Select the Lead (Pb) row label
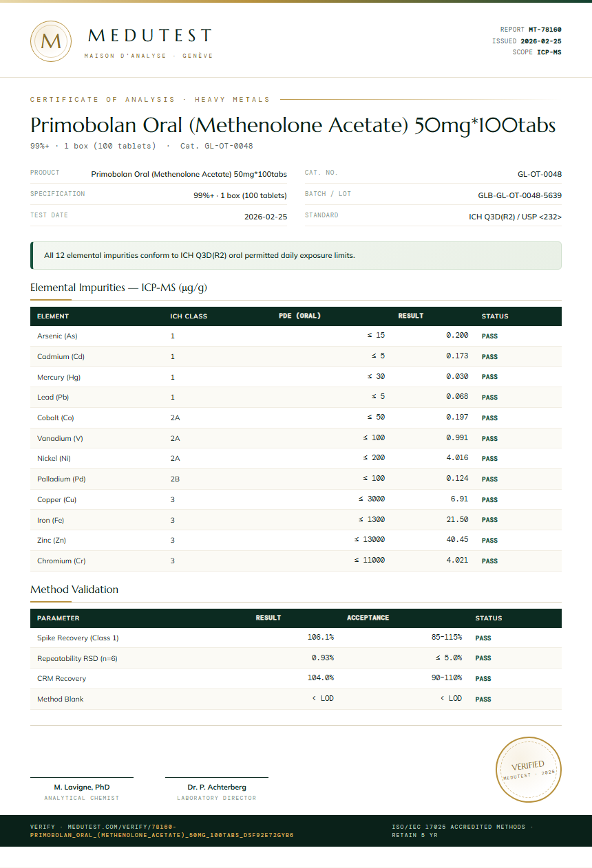 pyautogui.click(x=53, y=398)
